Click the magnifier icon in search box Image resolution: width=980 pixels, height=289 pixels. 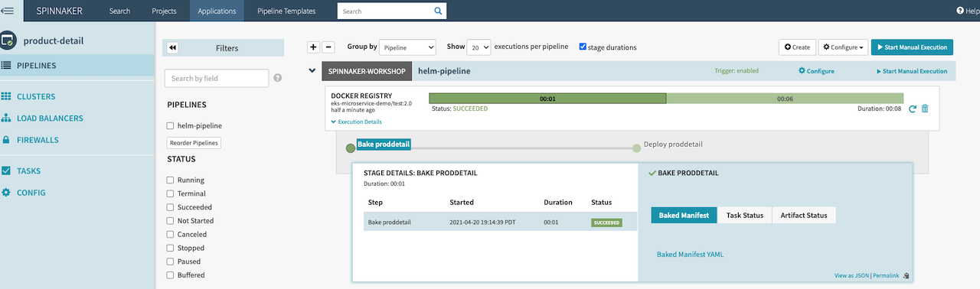(438, 11)
